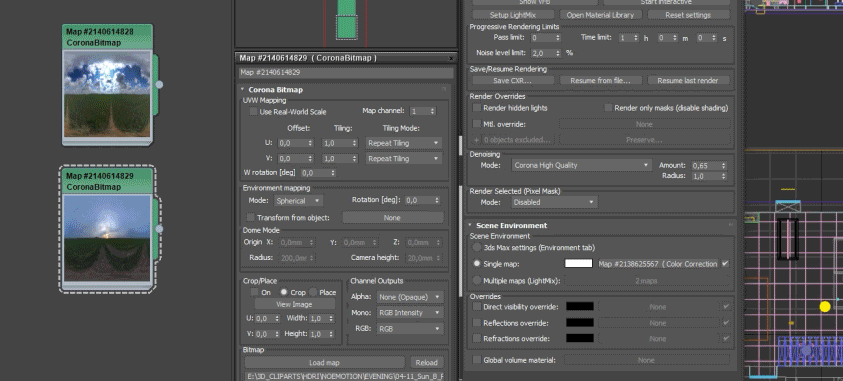Click Reset settings button
This screenshot has width=843, height=381.
pyautogui.click(x=688, y=15)
